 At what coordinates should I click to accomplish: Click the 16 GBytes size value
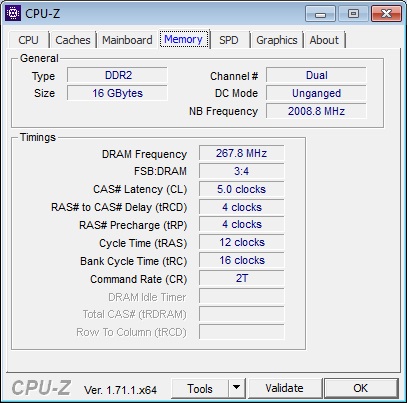[117, 93]
